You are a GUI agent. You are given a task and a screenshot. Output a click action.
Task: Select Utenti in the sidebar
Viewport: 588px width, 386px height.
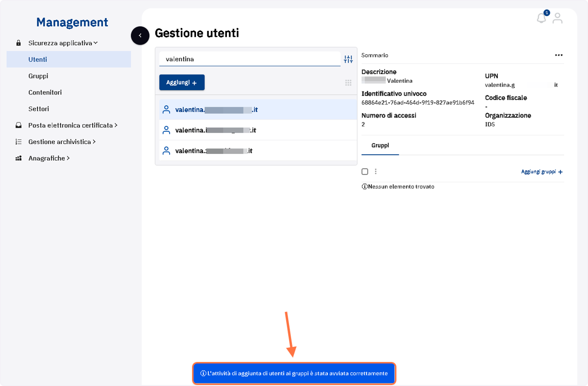[69, 59]
